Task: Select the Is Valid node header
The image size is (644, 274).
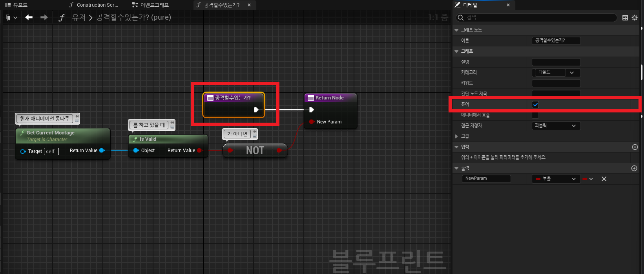Action: [168, 139]
